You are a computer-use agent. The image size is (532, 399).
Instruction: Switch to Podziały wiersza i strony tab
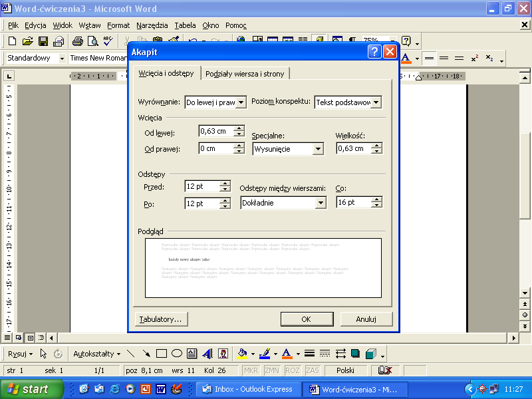[245, 74]
